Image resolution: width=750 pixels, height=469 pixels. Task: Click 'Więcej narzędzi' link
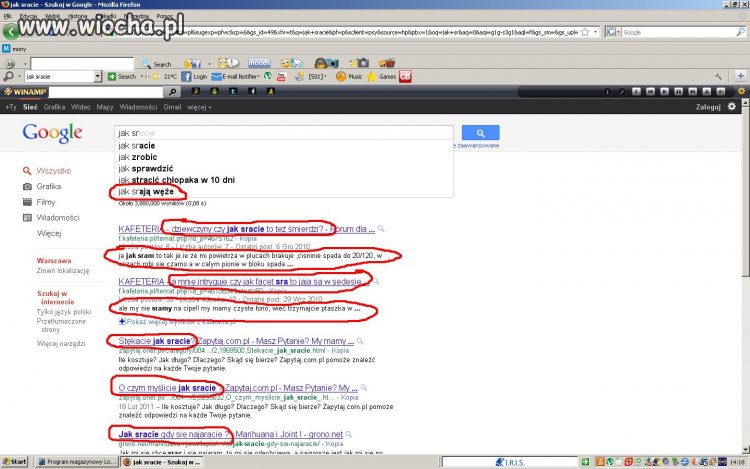(61, 343)
